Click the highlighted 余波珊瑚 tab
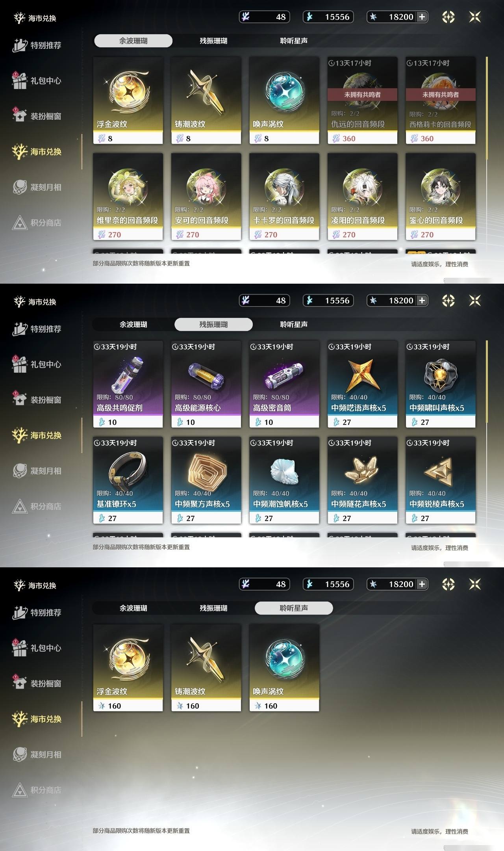This screenshot has height=851, width=504. [133, 41]
